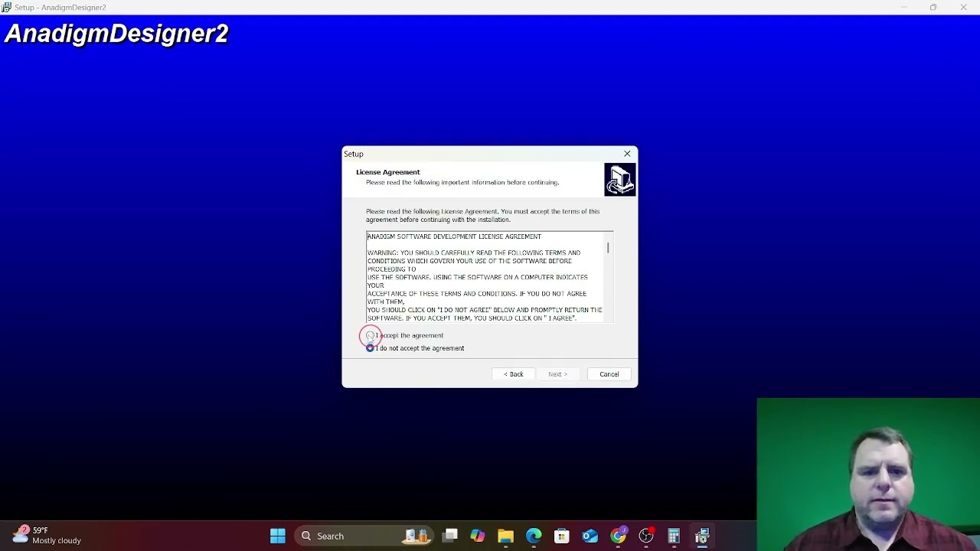Open Outlook from the taskbar
Image resolution: width=980 pixels, height=551 pixels.
tap(590, 536)
